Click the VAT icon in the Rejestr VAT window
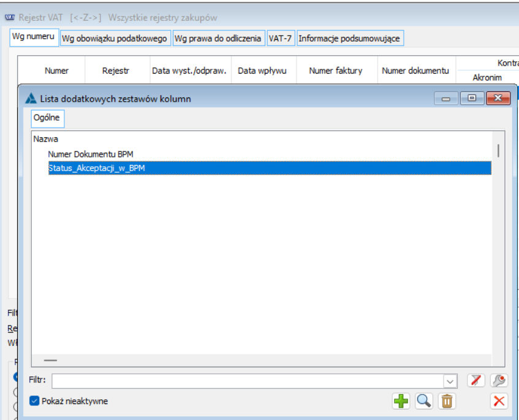This screenshot has height=420, width=519. (x=10, y=17)
